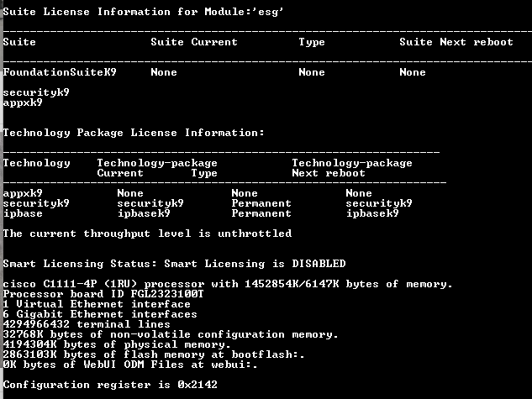Click the 'Suite Current' column header
Image resolution: width=532 pixels, height=399 pixels.
(193, 42)
